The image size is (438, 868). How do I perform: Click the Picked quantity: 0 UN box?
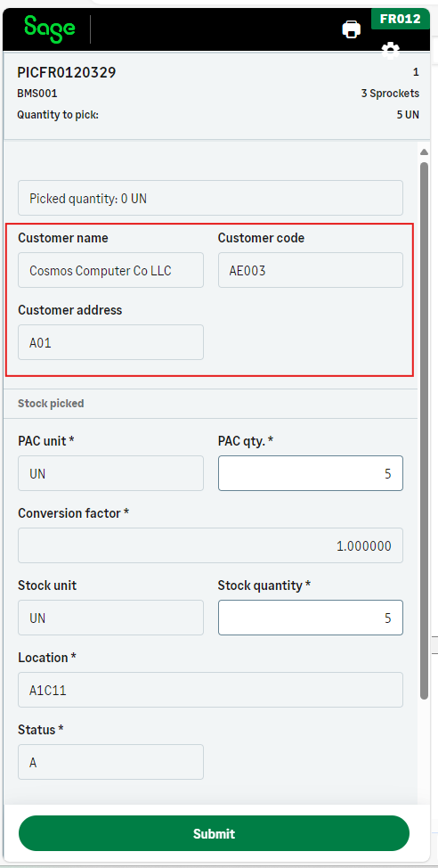[x=210, y=198]
